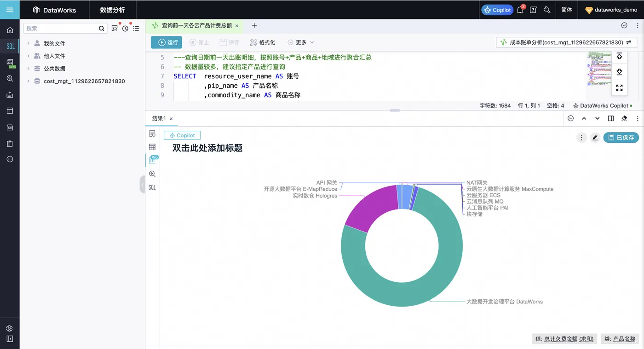Screen dimensions: 644x349
Task: Open the 成本账单分析 data source selector
Action: pyautogui.click(x=566, y=42)
